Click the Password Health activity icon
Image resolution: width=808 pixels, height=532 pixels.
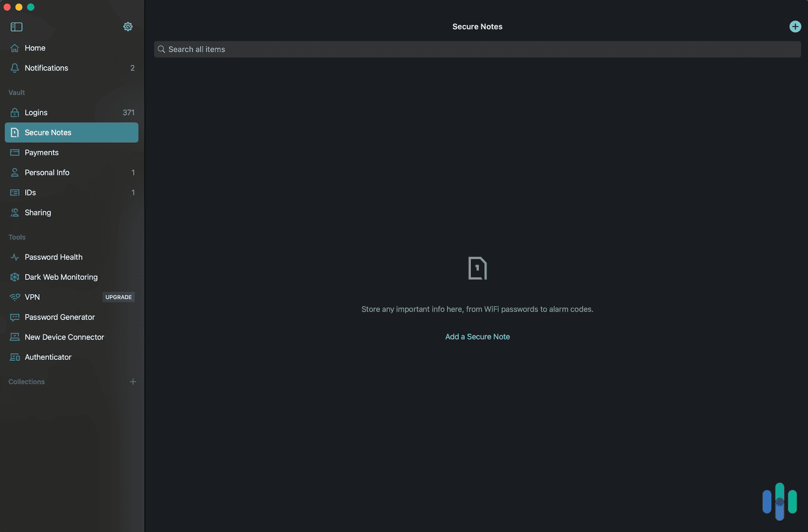click(15, 257)
